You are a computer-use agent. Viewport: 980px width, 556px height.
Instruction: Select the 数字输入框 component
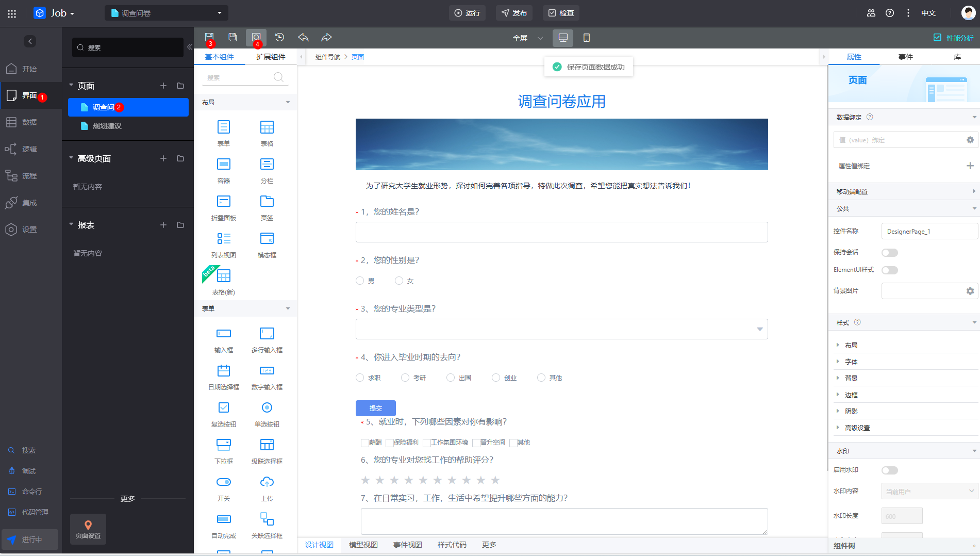coord(267,377)
